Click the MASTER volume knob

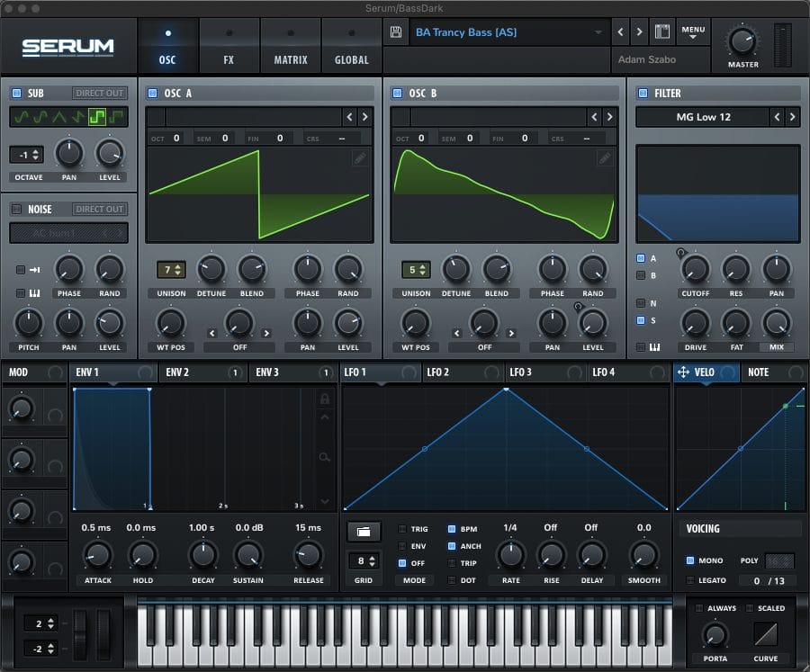(x=742, y=40)
